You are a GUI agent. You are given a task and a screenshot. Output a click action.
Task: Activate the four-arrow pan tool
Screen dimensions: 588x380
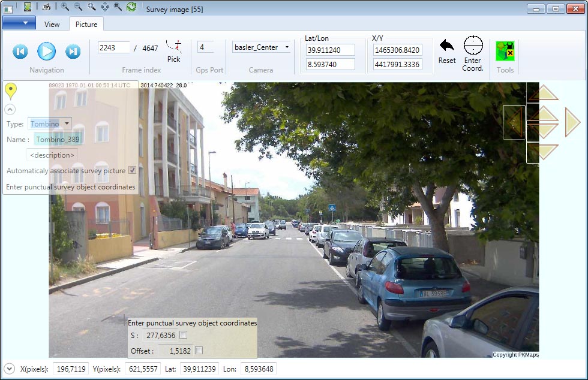point(105,7)
